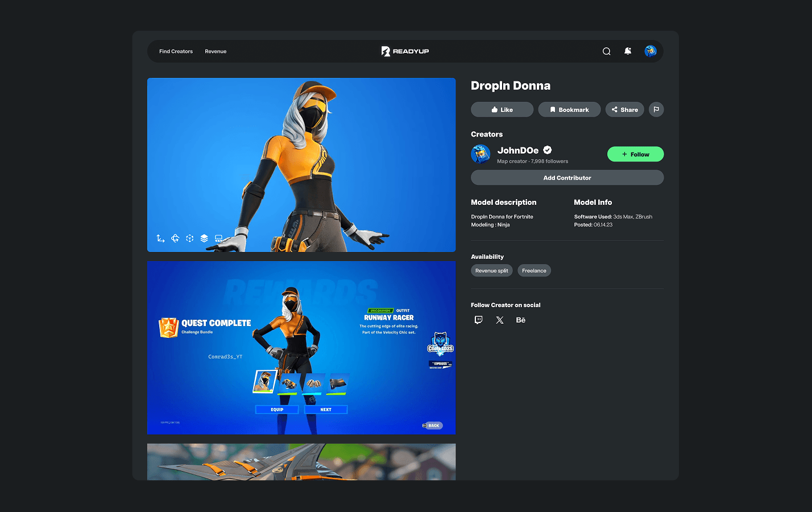Open creator's X social icon

(x=500, y=320)
